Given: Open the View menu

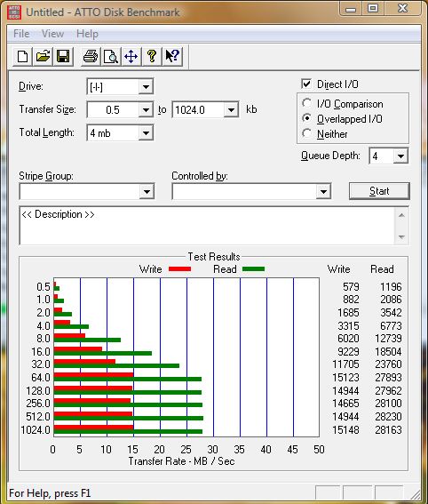Looking at the screenshot, I should pyautogui.click(x=52, y=34).
